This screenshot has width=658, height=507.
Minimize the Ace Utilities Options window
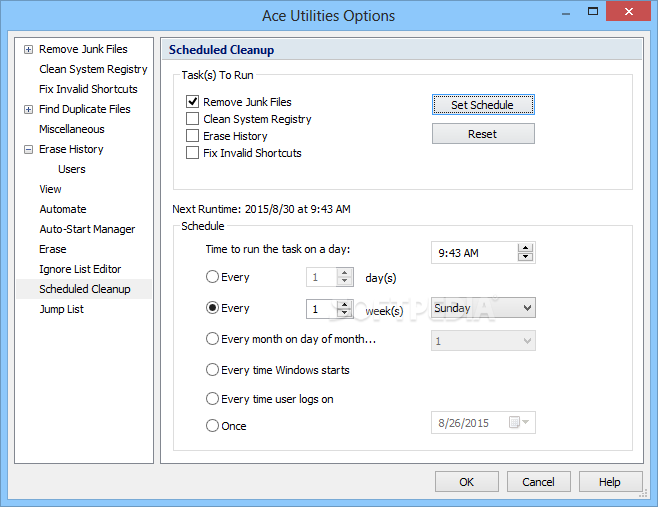tap(566, 13)
